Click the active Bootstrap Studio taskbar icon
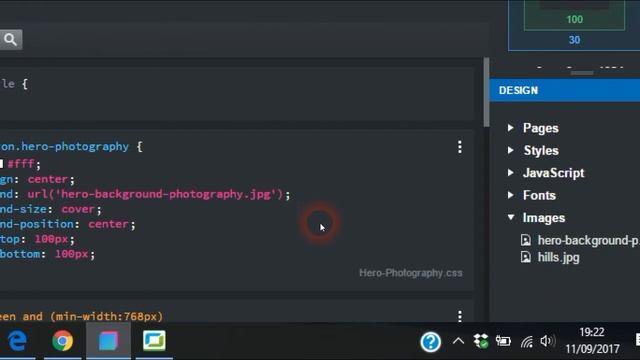Image resolution: width=640 pixels, height=360 pixels. click(x=108, y=341)
